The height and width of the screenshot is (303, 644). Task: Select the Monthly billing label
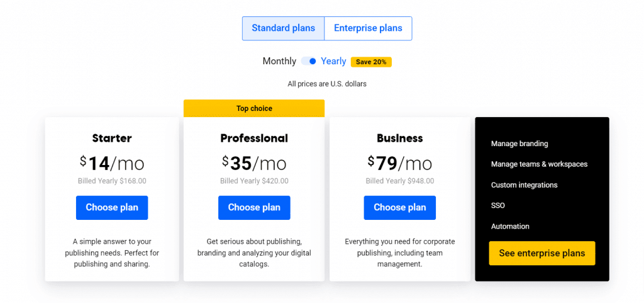(279, 61)
